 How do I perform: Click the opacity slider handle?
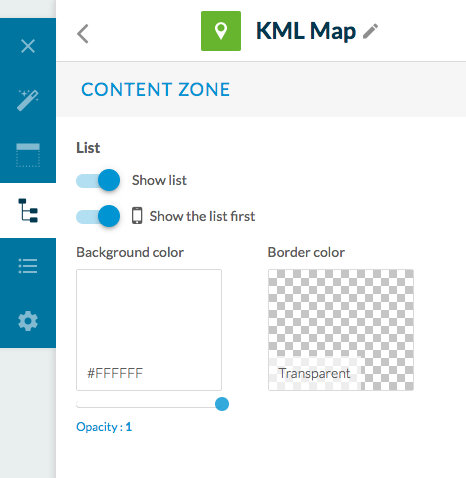(222, 404)
